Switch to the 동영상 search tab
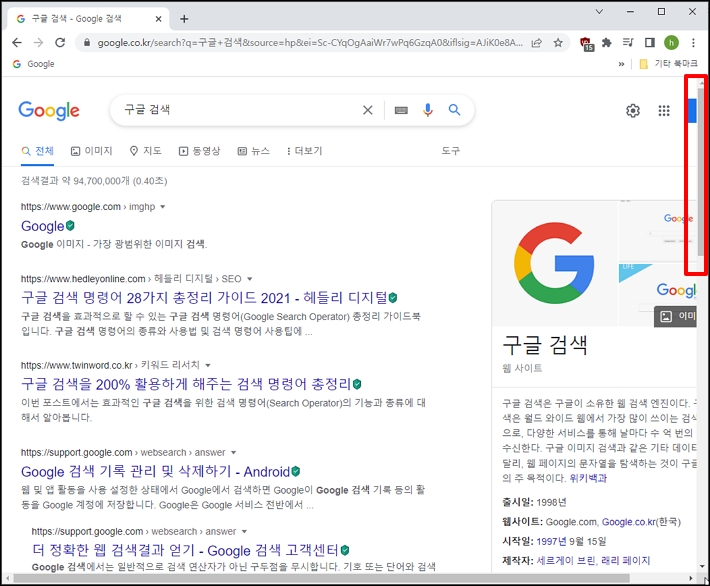 click(x=199, y=151)
